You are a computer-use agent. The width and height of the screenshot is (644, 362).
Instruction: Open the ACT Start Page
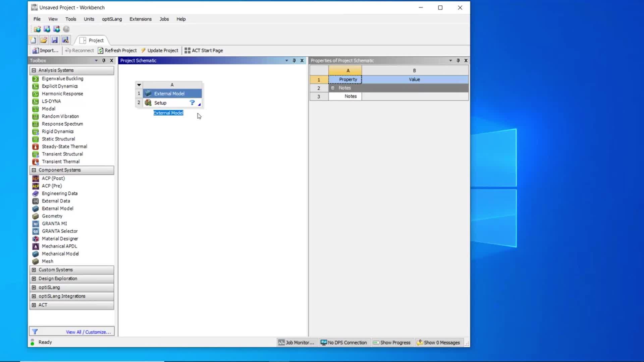204,51
